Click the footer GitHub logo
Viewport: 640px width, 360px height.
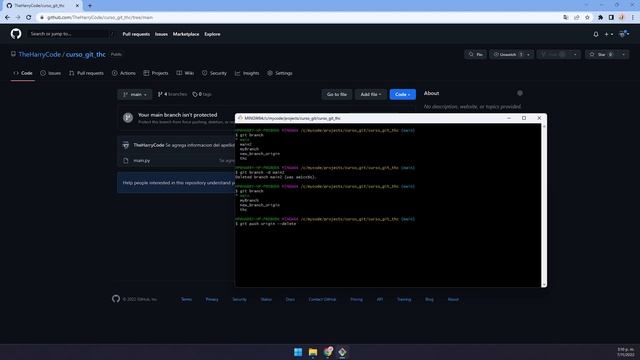(116, 299)
